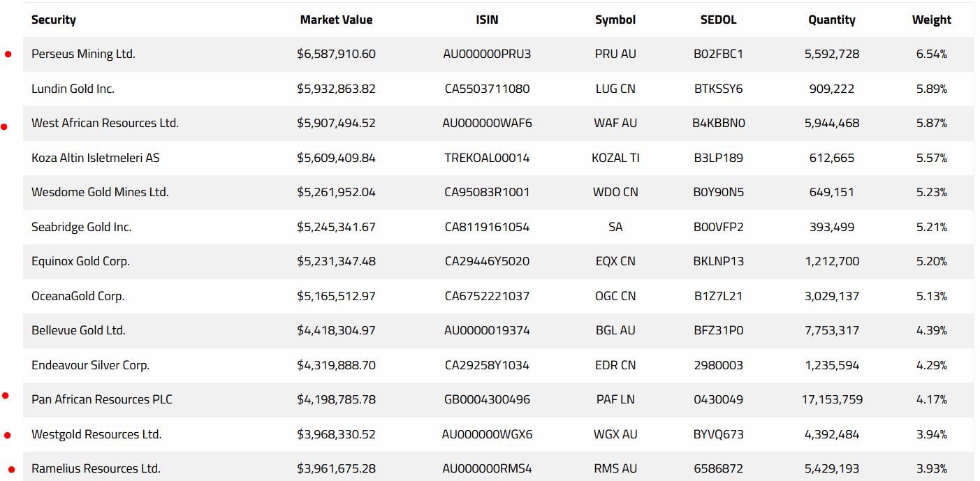Click the Weight column header
This screenshot has height=481, width=980.
pos(931,20)
